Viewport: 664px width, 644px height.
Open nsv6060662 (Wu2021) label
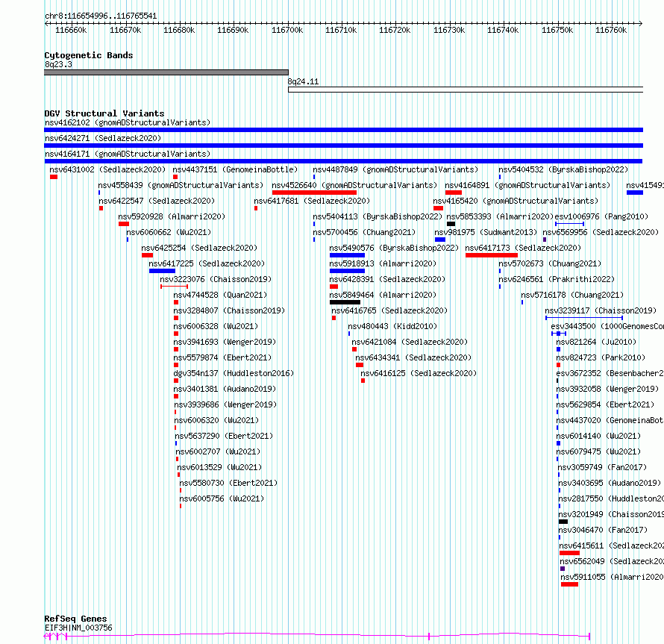point(169,232)
